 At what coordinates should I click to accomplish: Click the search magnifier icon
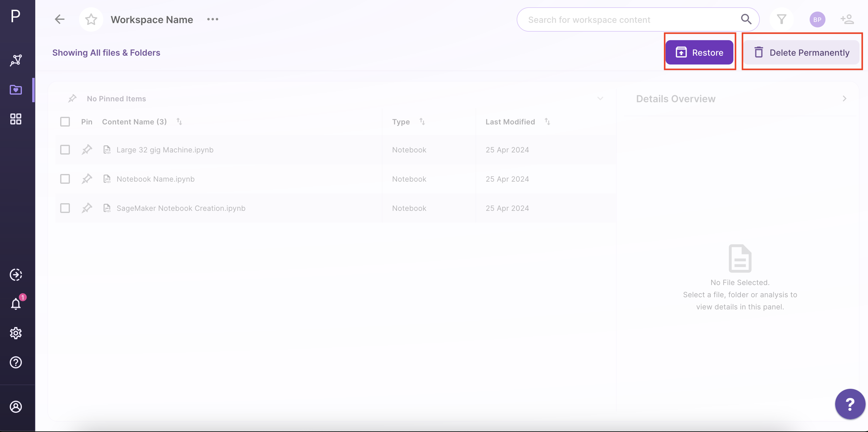point(746,19)
